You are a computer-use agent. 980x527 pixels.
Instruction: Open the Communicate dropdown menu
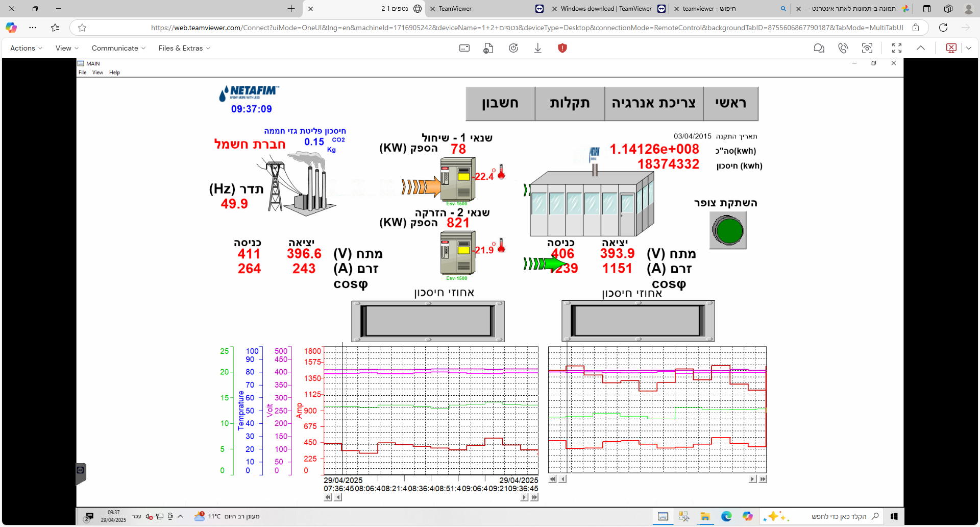click(118, 48)
